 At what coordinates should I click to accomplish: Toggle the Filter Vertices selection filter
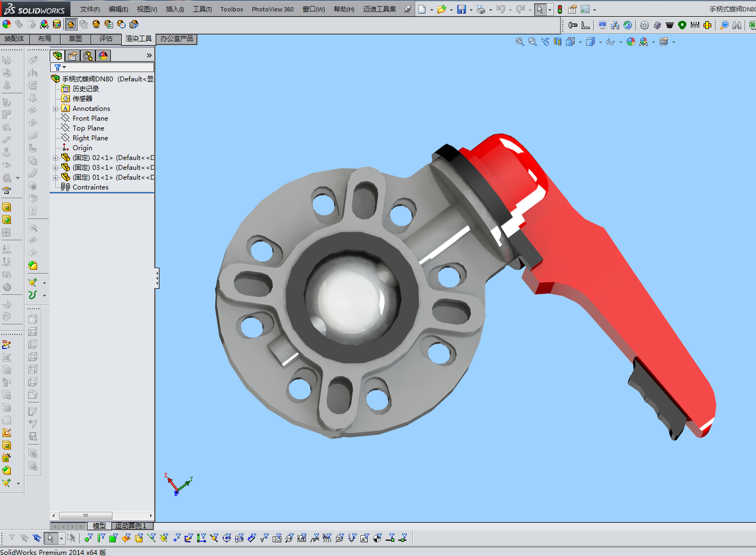pos(88,538)
